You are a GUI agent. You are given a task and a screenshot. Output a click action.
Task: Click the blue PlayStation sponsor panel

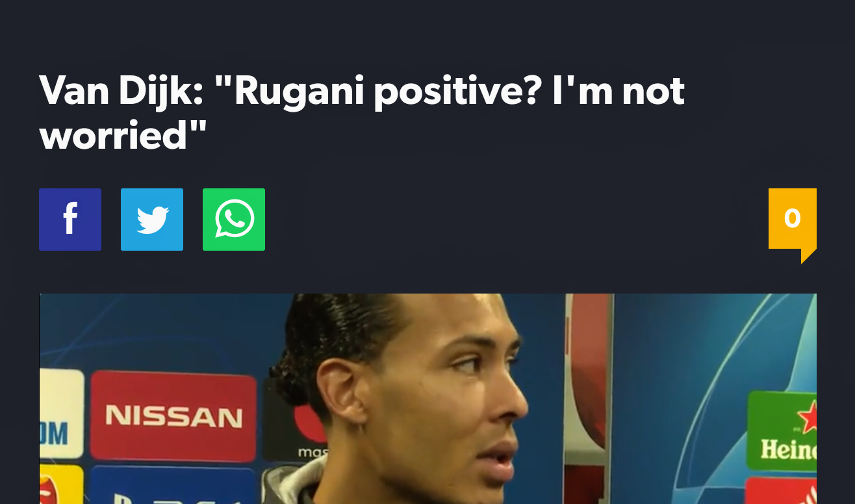172,487
